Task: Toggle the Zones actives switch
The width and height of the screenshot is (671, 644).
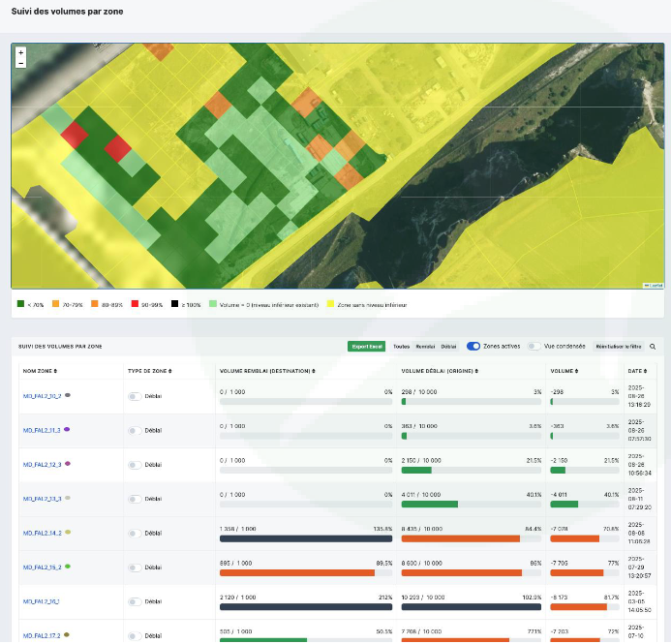Action: tap(473, 346)
